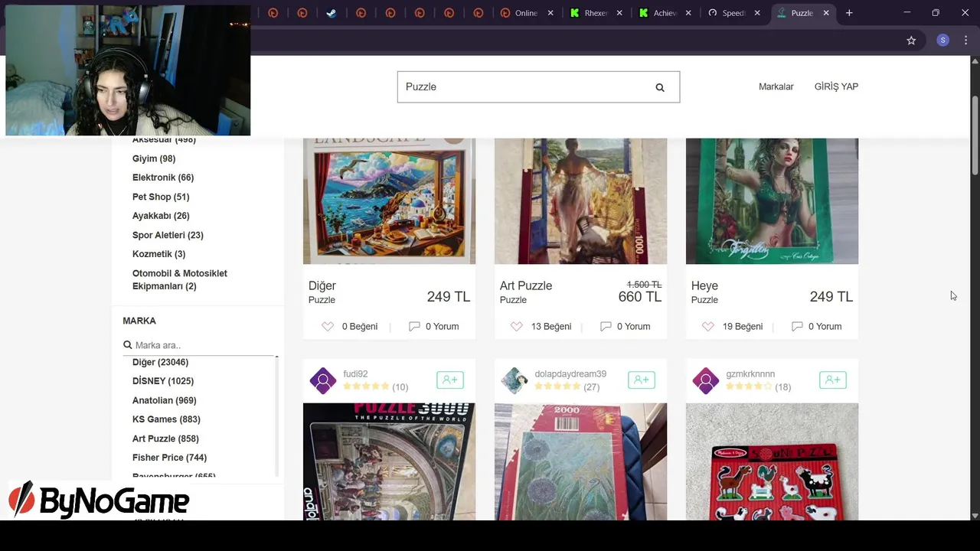Open Chrome profile S avatar

click(943, 41)
